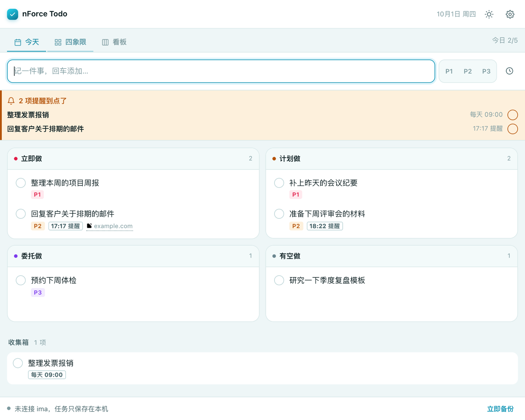This screenshot has height=420, width=525.
Task: Click the 17:17 提醒 tag in 立即做
Action: 66,226
